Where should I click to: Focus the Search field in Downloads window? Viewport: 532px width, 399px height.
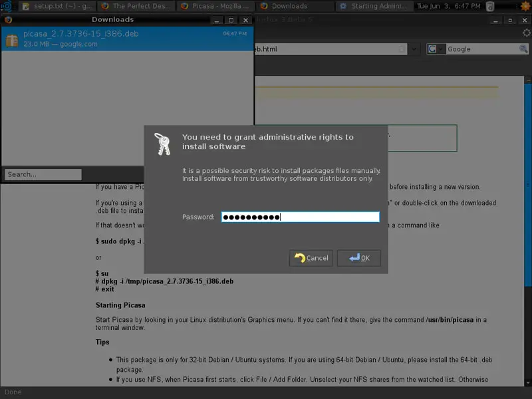coord(43,174)
